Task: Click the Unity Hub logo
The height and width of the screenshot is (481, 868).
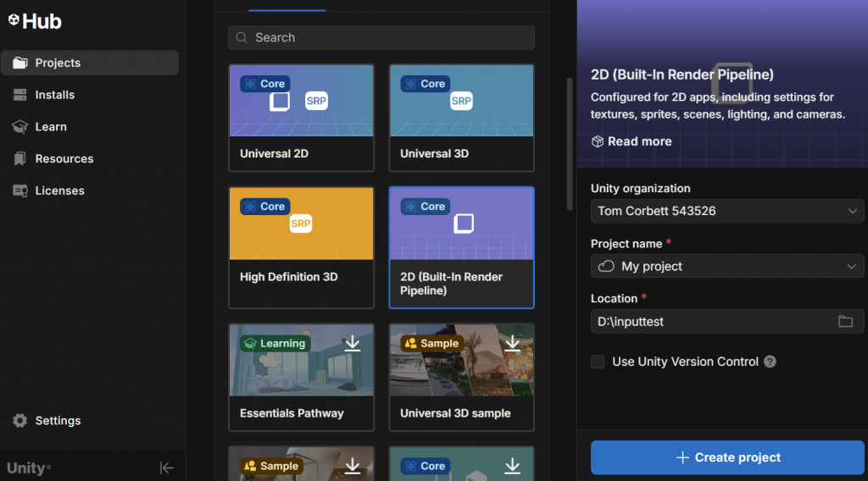Action: point(35,21)
